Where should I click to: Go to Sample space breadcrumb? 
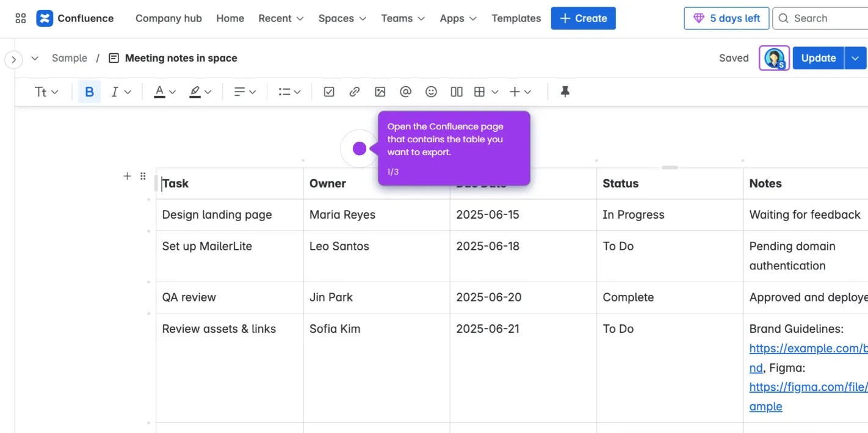(x=70, y=58)
